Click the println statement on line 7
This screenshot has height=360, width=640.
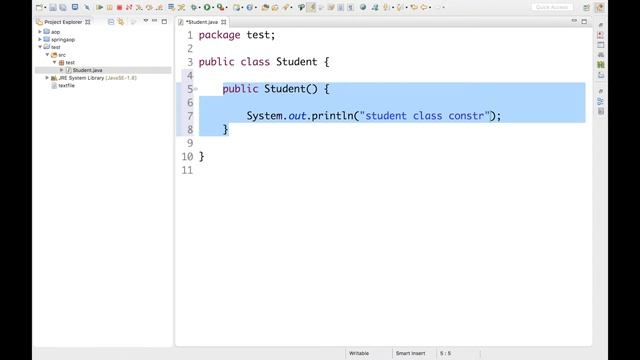(373, 116)
